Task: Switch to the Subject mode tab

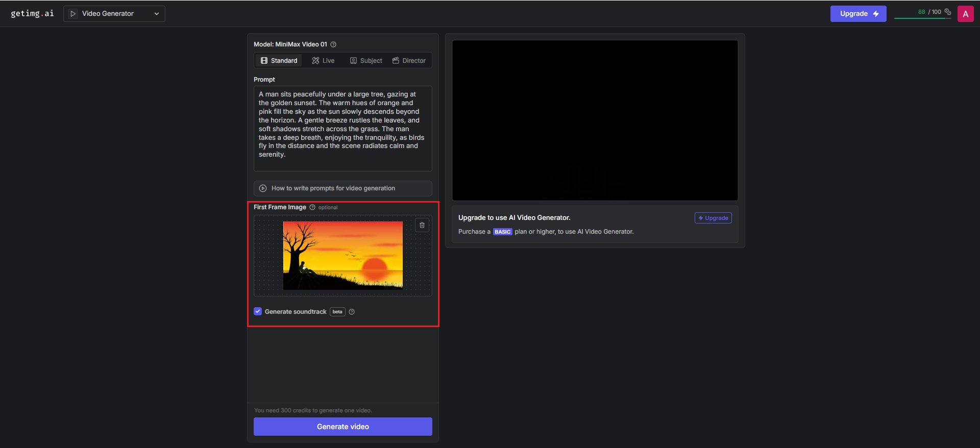Action: tap(366, 61)
